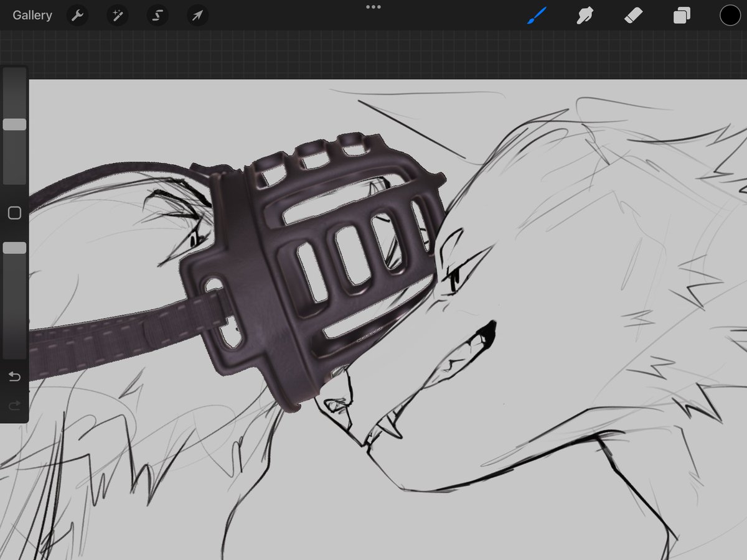Screen dimensions: 747x560
Task: Tap the three-dot menu at top center
Action: click(x=374, y=7)
